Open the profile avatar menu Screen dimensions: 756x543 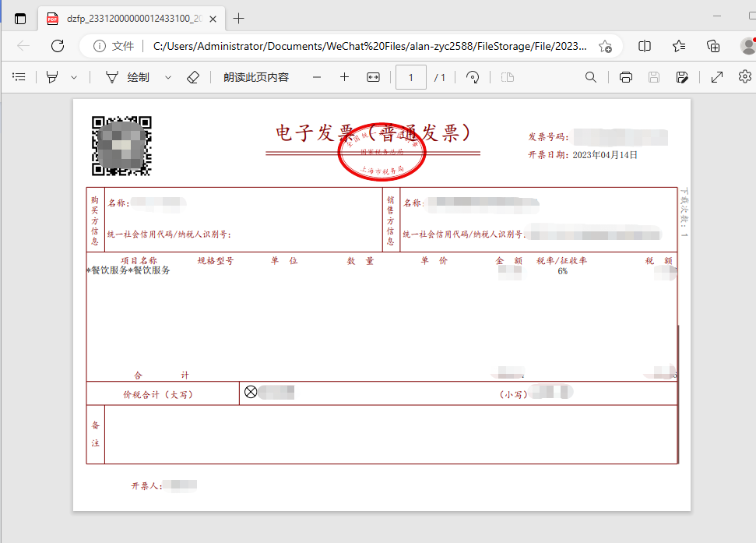tap(747, 46)
